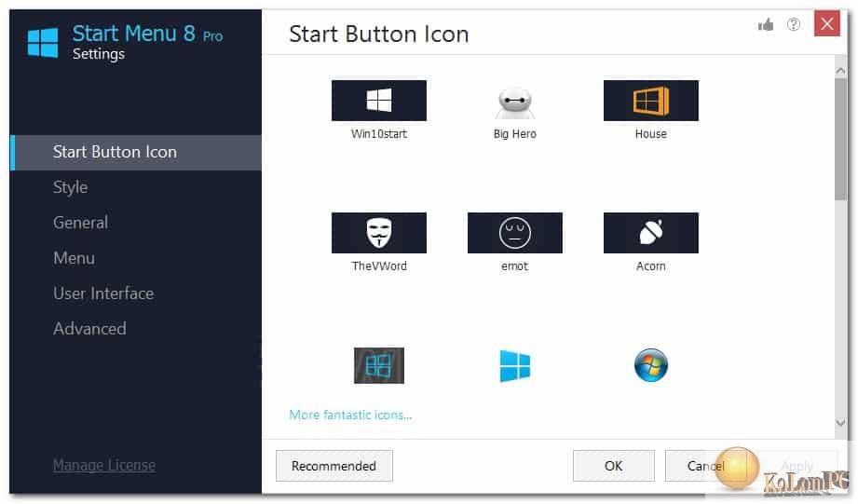
Task: Choose the emot face icon
Action: (514, 233)
